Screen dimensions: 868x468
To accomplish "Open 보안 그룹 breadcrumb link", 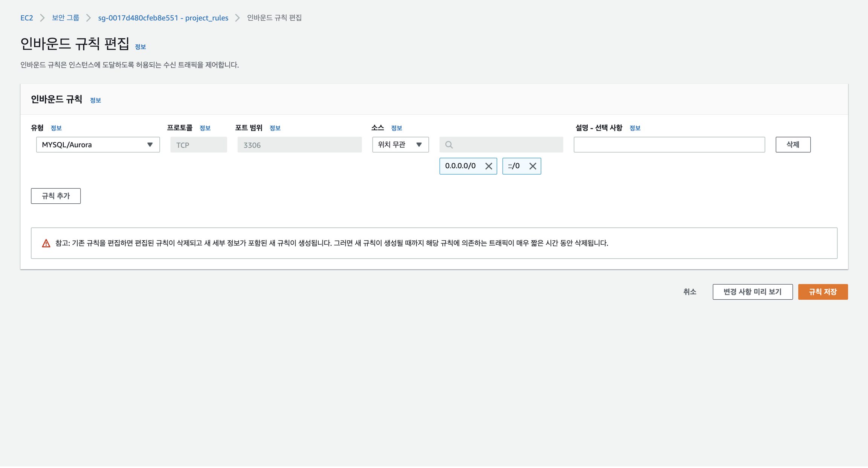I will pos(66,18).
